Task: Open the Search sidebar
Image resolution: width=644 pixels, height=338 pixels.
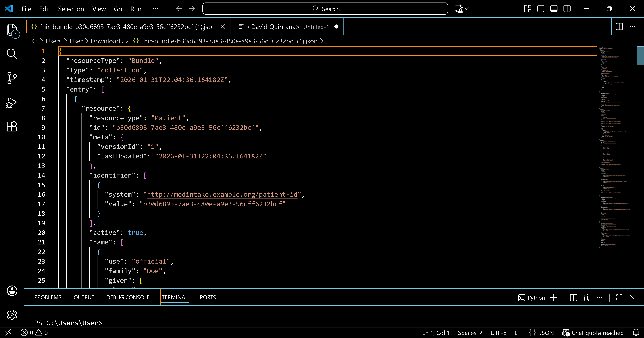Action: tap(12, 54)
